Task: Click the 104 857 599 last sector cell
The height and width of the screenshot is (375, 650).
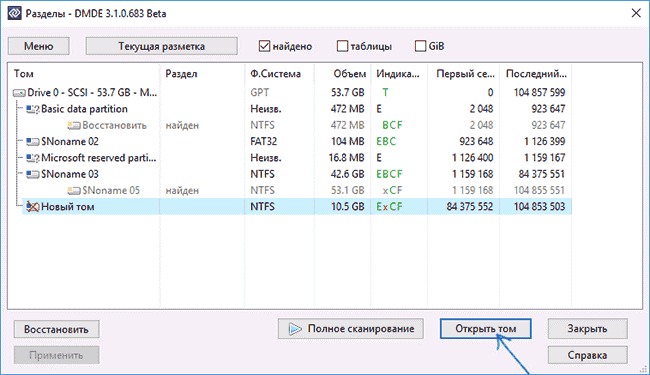Action: tap(539, 92)
